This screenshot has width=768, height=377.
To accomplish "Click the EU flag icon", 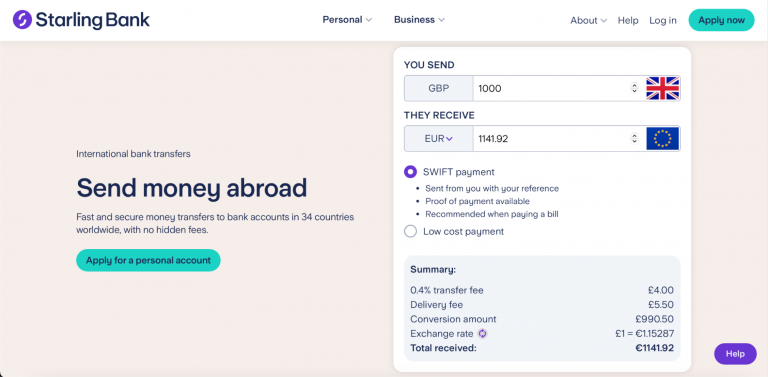I will tap(662, 139).
